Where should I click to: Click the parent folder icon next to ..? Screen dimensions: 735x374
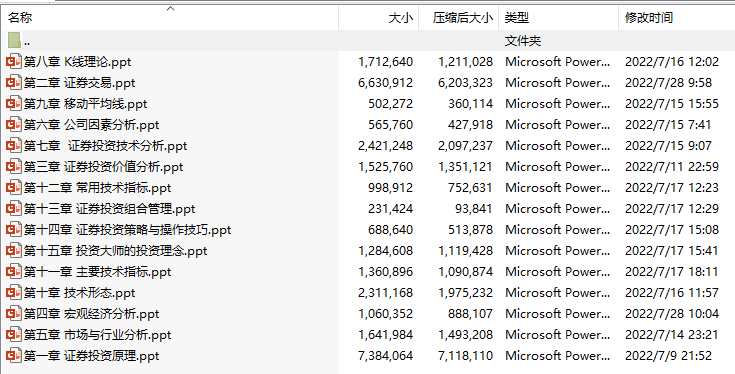click(14, 40)
